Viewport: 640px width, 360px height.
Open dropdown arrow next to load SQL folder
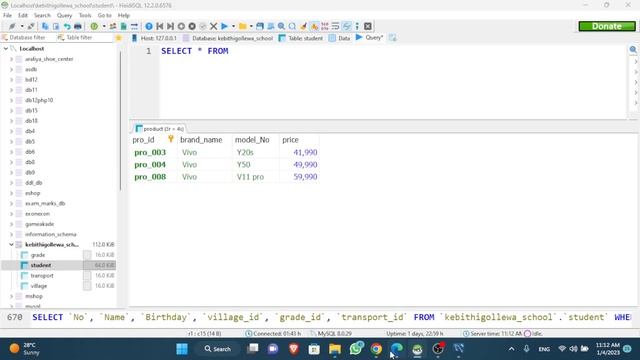251,26
